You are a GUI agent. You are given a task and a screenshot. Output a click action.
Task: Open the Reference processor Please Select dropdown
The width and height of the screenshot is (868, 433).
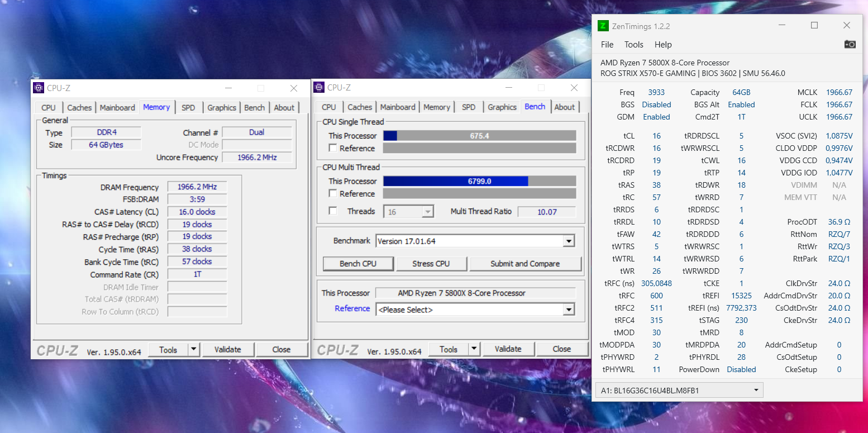[x=569, y=310]
